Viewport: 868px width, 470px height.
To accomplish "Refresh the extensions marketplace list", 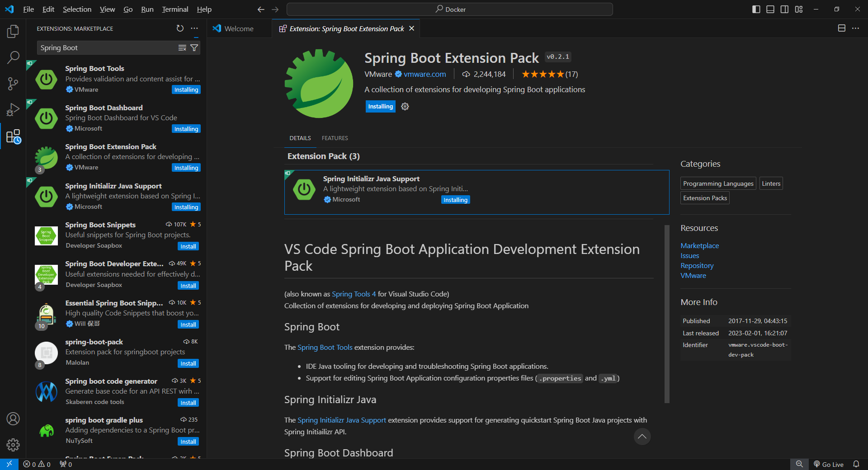I will 180,28.
